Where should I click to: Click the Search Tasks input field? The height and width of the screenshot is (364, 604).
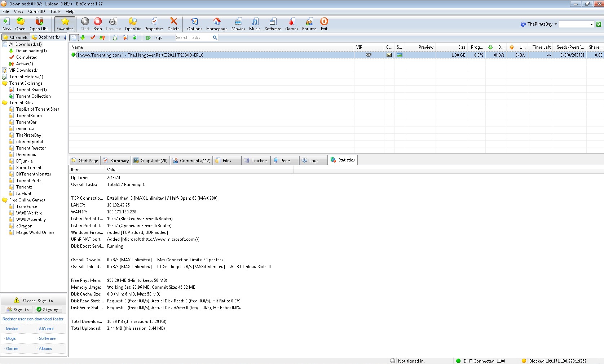[194, 37]
